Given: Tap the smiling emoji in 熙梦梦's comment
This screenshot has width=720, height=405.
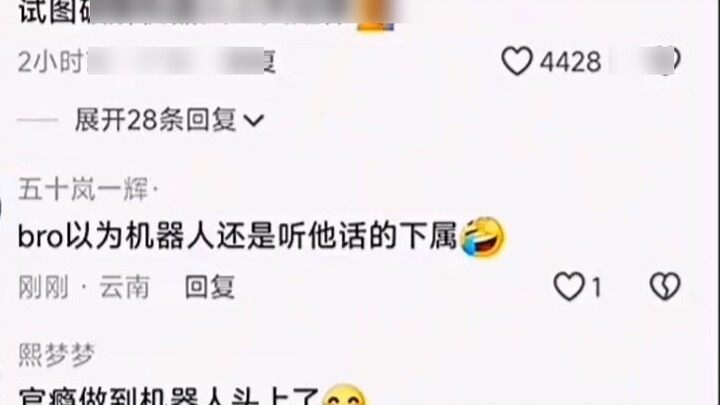Looking at the screenshot, I should pyautogui.click(x=344, y=395).
